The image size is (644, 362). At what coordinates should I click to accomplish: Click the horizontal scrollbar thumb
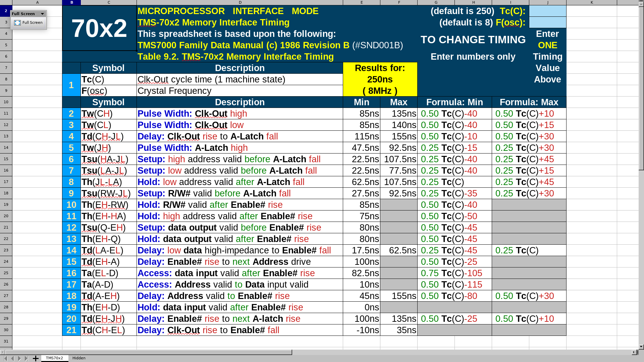click(x=148, y=352)
